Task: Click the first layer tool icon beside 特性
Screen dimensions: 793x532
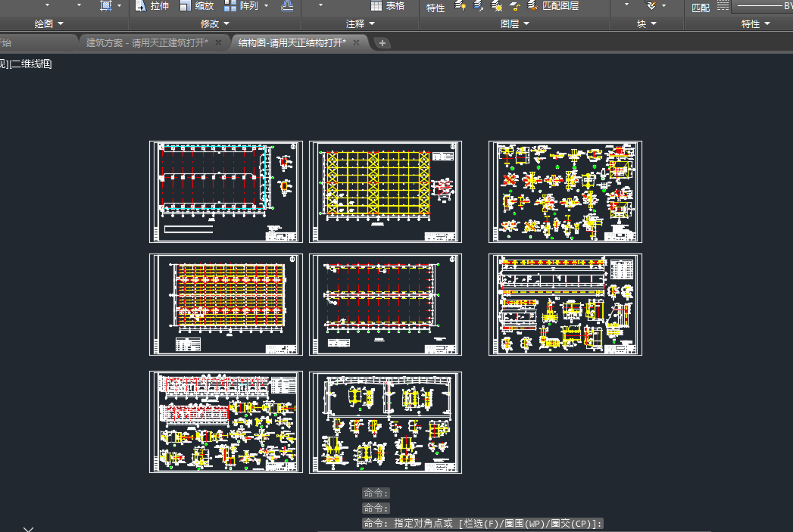Action: (460, 6)
